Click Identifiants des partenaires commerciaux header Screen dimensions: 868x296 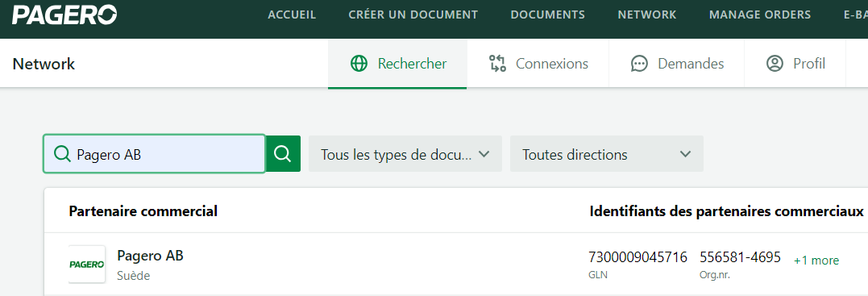click(x=726, y=211)
